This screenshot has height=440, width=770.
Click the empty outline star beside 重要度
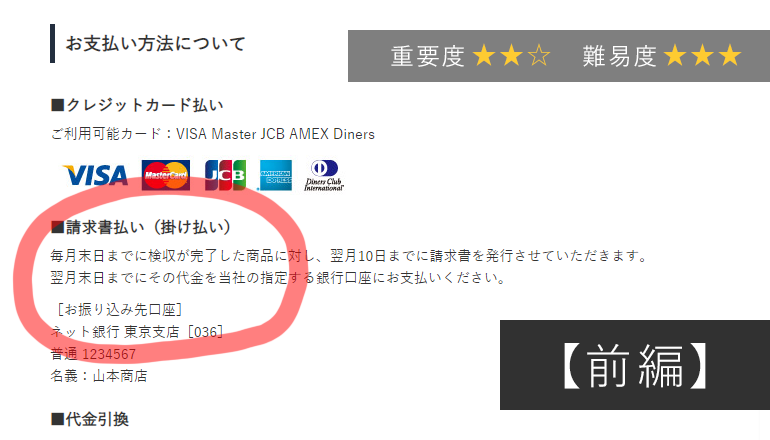tap(539, 55)
